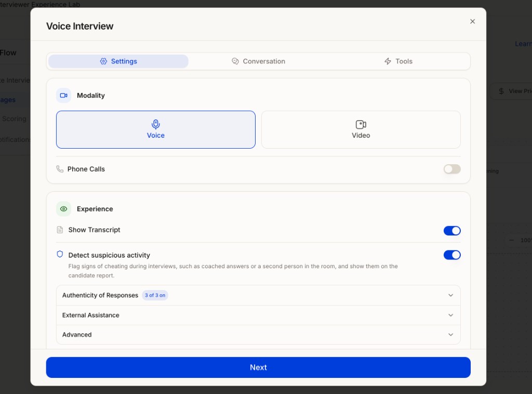Expand the External Assistance section
This screenshot has width=532, height=394.
tap(258, 316)
